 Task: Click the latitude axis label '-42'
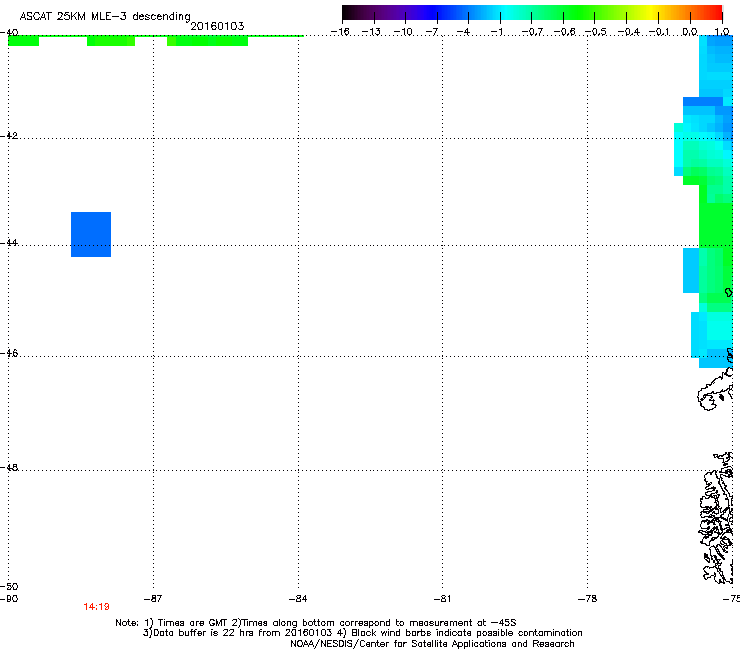coord(9,135)
